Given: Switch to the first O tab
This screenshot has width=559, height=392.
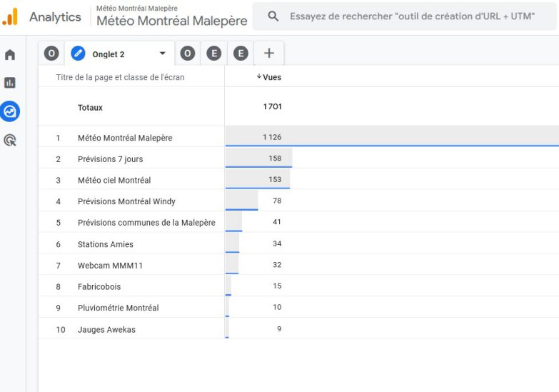Looking at the screenshot, I should pos(51,54).
